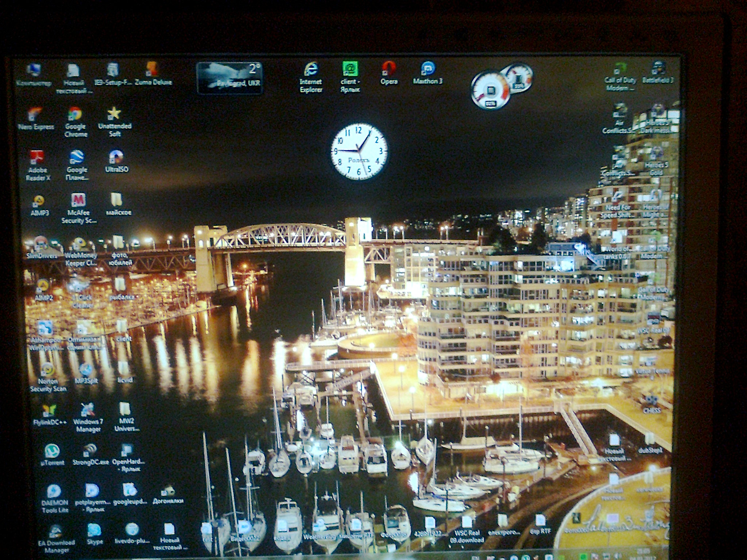
Task: Launch uTorrent desktop shortcut
Action: click(x=52, y=451)
